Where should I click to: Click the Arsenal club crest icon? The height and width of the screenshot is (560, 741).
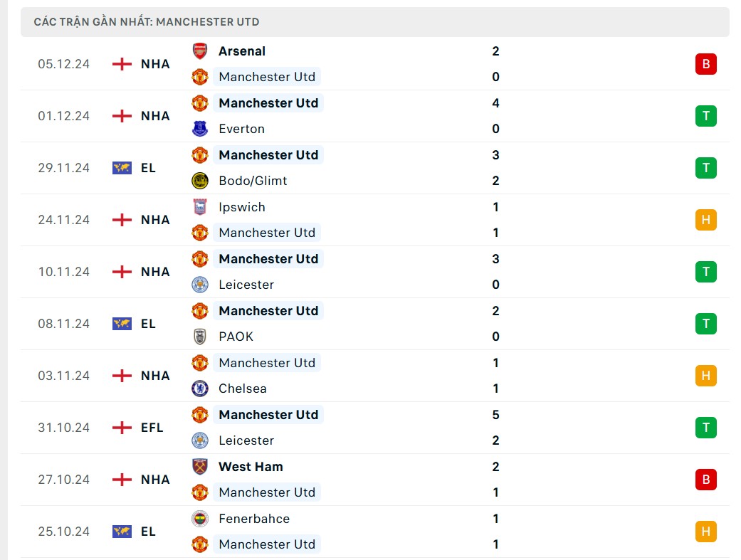point(200,51)
